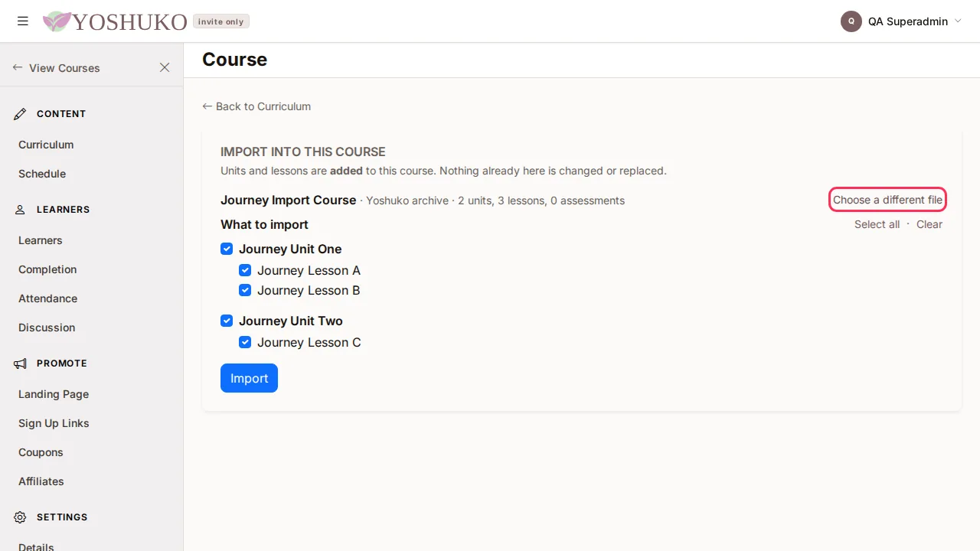Toggle the Journey Lesson B checkbox
This screenshot has width=980, height=551.
(x=245, y=290)
